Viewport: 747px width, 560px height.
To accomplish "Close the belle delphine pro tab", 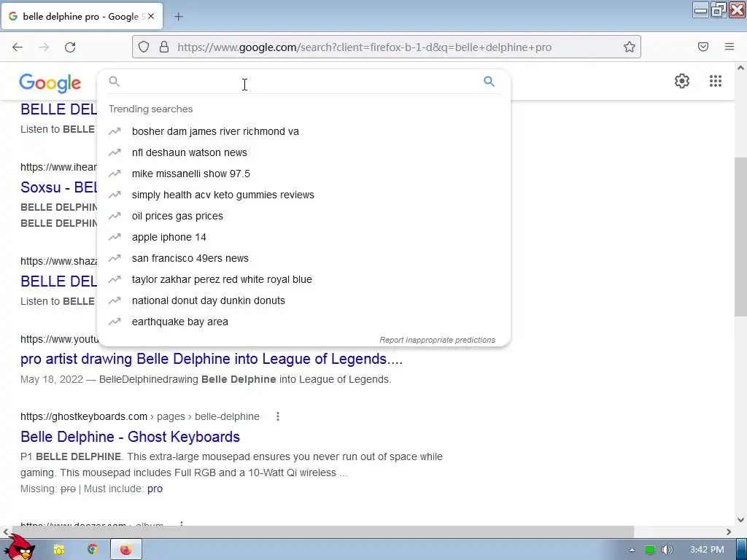I will (151, 16).
